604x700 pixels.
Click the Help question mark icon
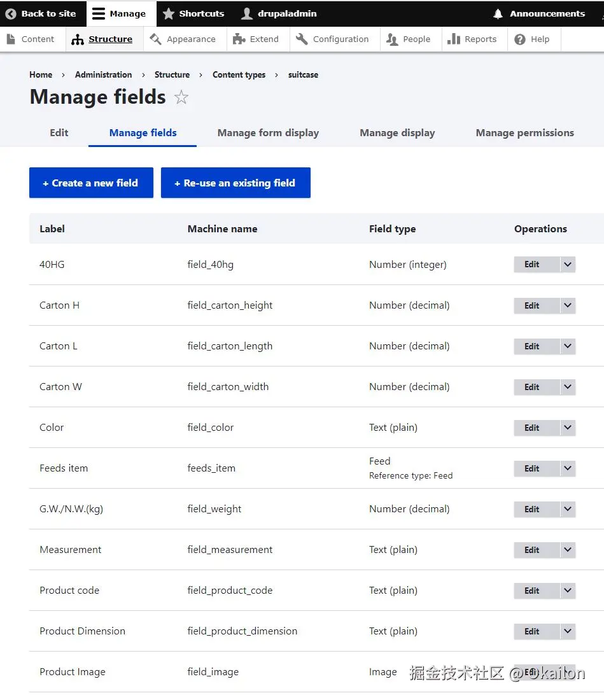(520, 39)
